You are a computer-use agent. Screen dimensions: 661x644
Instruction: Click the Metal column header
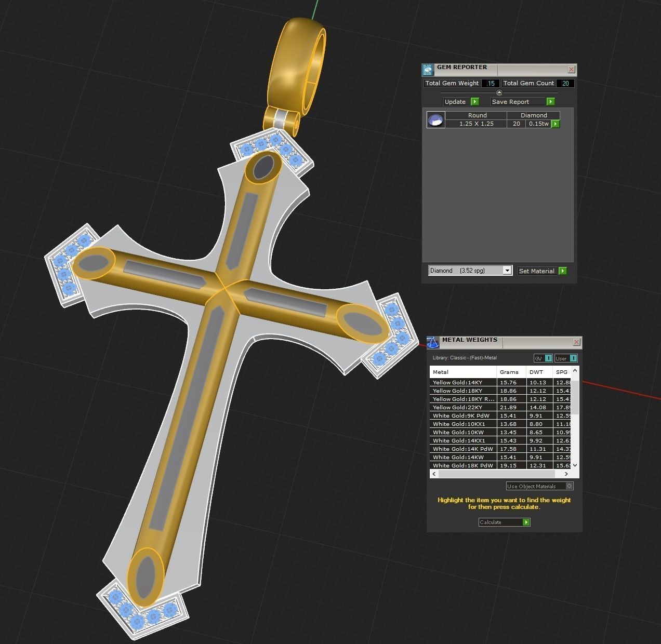point(463,372)
